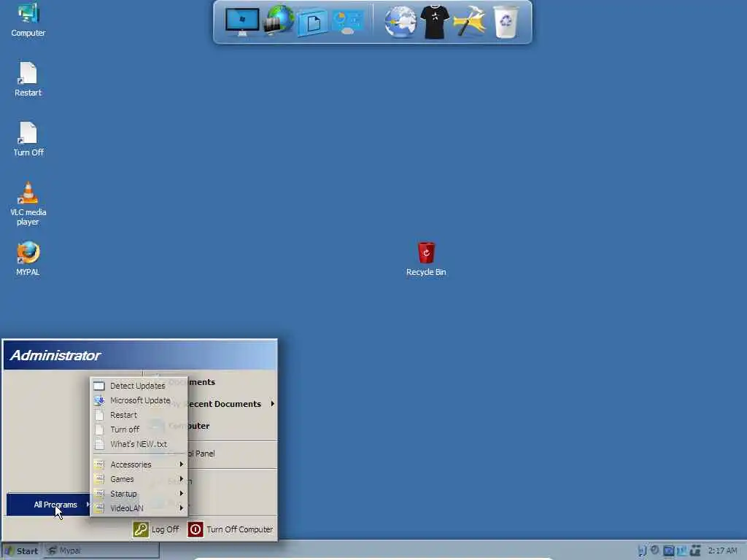Choose Microsoft Update menu entry
This screenshot has height=560, width=747.
139,400
